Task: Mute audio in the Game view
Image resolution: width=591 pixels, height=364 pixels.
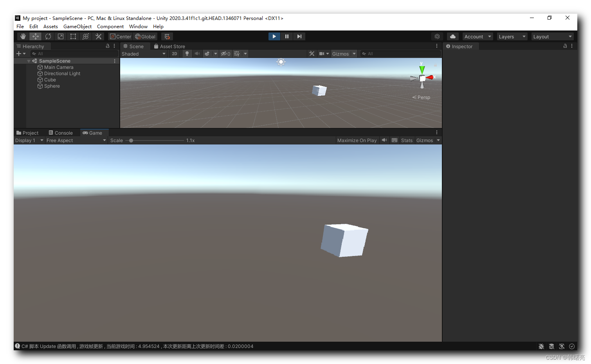Action: point(384,140)
